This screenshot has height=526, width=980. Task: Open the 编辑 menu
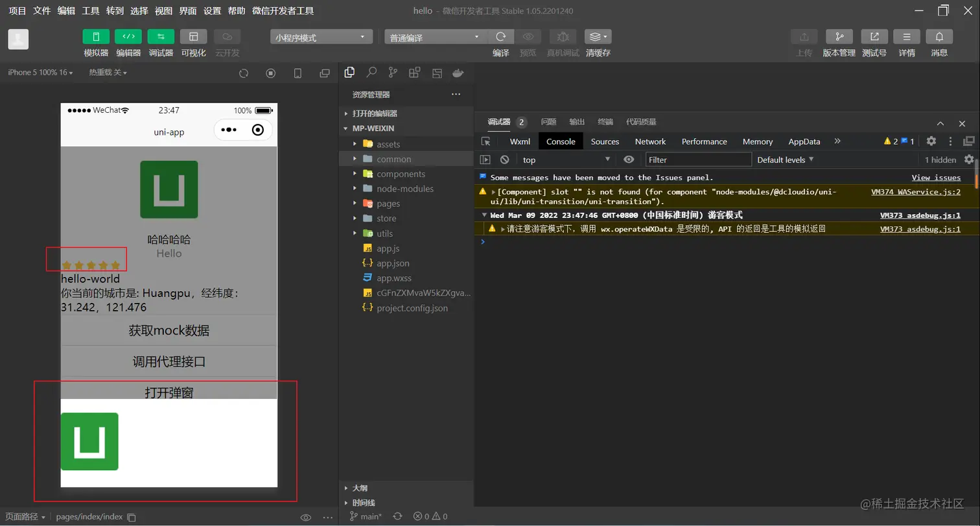[66, 10]
